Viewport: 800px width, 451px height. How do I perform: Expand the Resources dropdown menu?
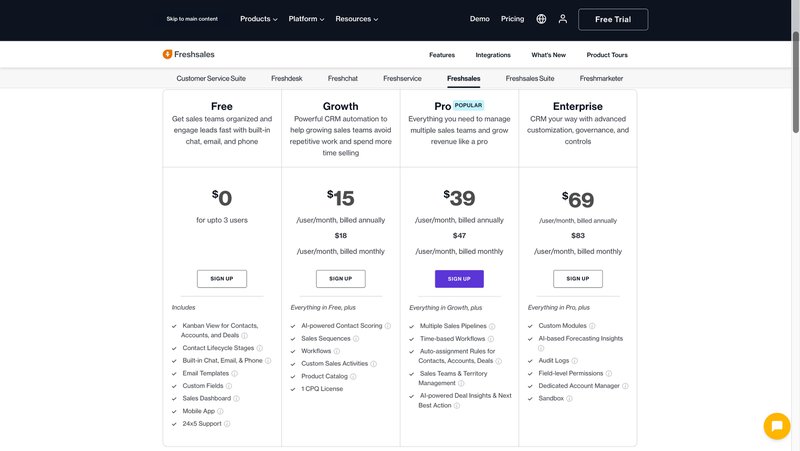(x=357, y=19)
